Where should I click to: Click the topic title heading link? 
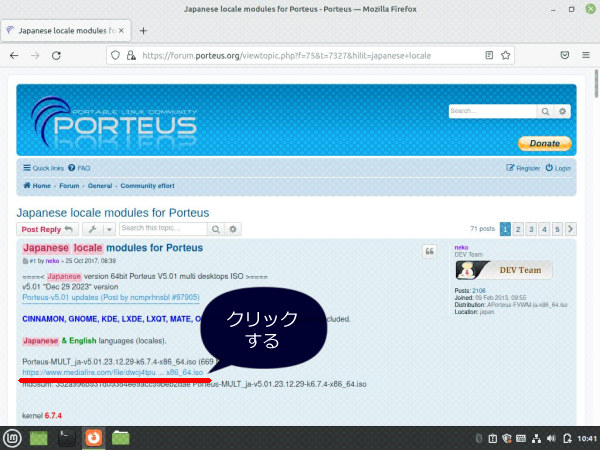(113, 213)
